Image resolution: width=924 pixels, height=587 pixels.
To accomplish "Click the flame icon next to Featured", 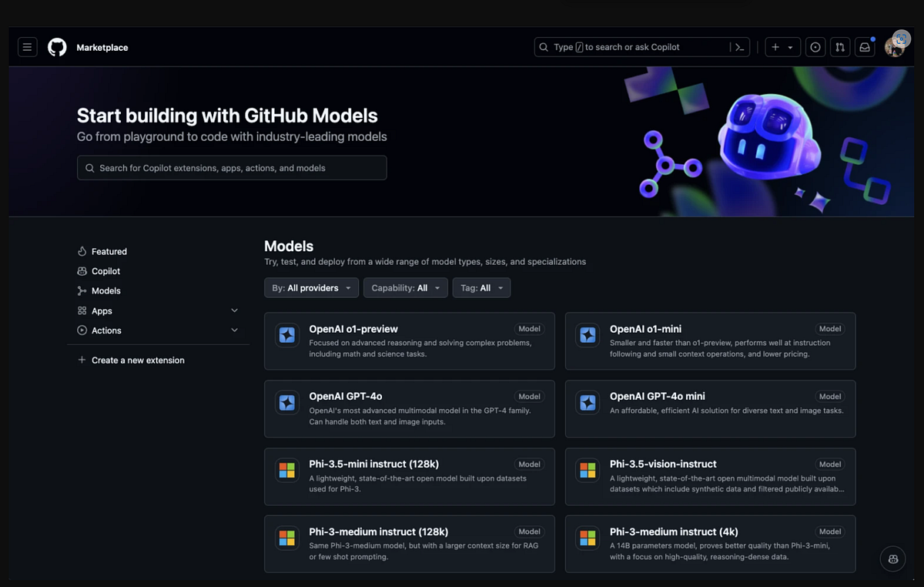I will (82, 251).
